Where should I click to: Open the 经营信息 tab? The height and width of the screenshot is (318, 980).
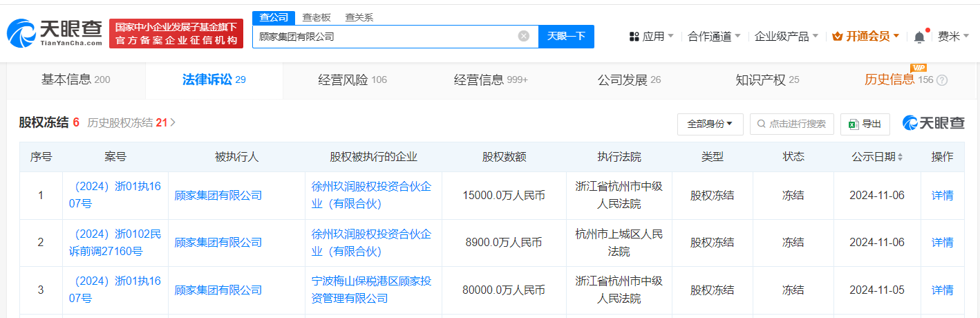(491, 79)
